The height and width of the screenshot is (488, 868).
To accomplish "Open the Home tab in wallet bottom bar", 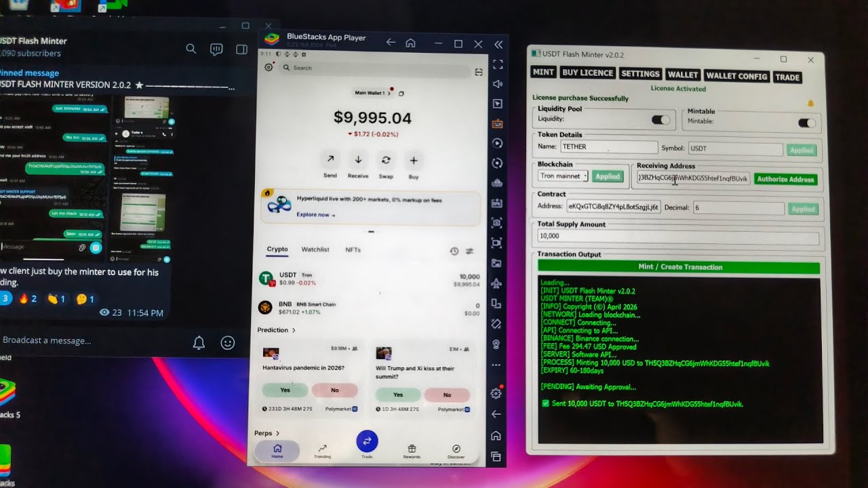I will [x=277, y=451].
